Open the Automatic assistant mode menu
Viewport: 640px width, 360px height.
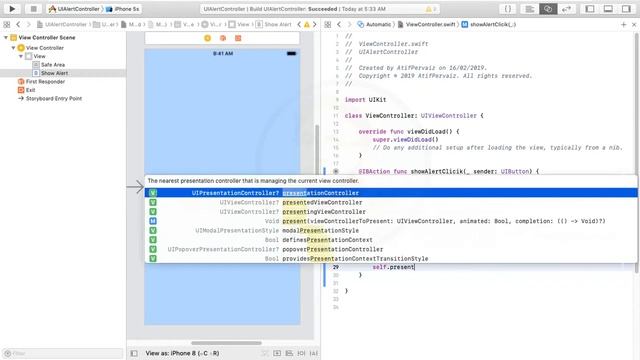click(x=374, y=24)
